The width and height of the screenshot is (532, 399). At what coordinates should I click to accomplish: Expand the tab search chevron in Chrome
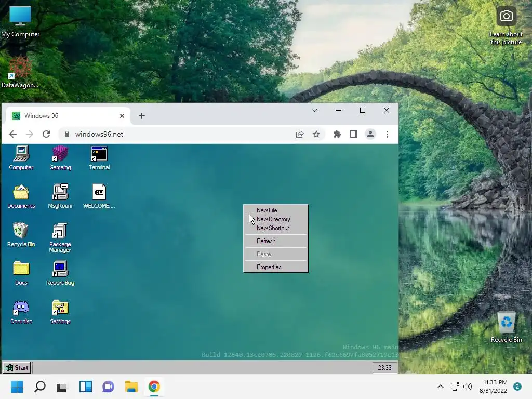pyautogui.click(x=315, y=110)
